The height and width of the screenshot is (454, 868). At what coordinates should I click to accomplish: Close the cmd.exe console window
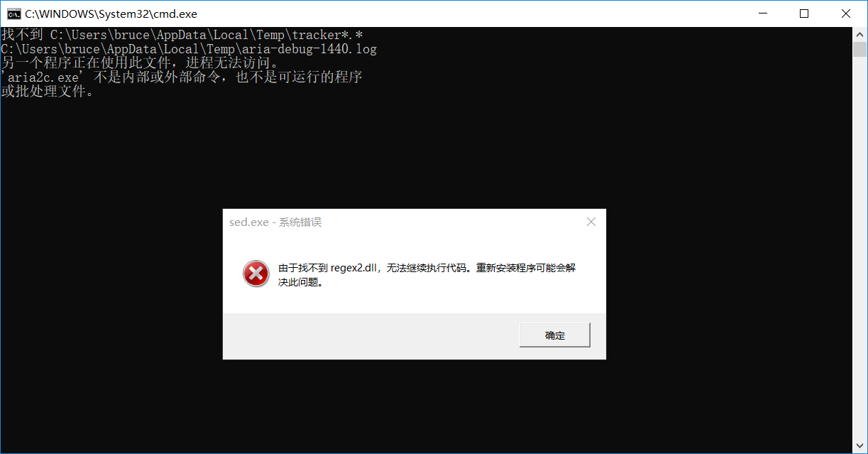(x=846, y=13)
